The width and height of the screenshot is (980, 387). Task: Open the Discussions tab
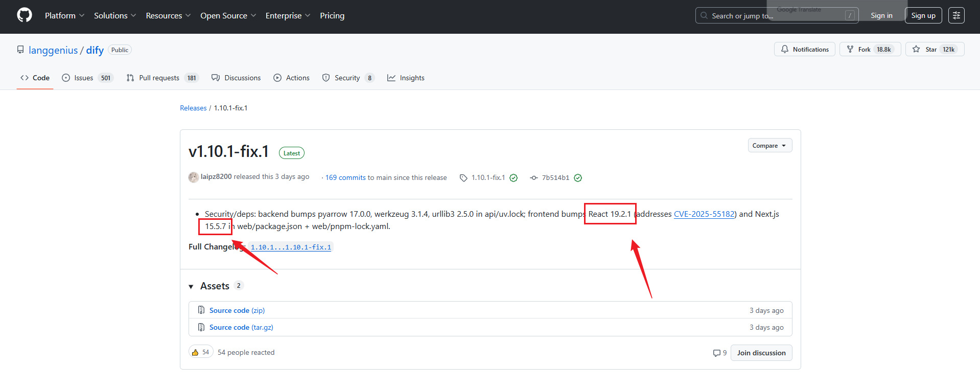236,78
